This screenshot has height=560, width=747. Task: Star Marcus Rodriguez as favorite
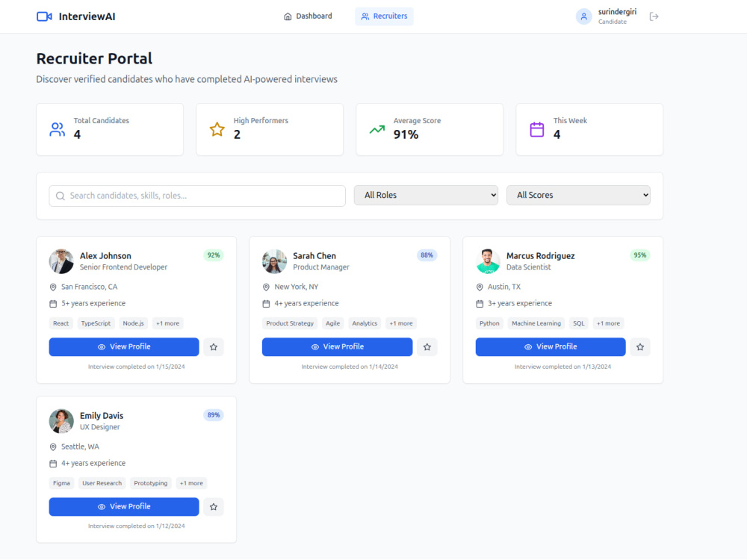(x=640, y=347)
